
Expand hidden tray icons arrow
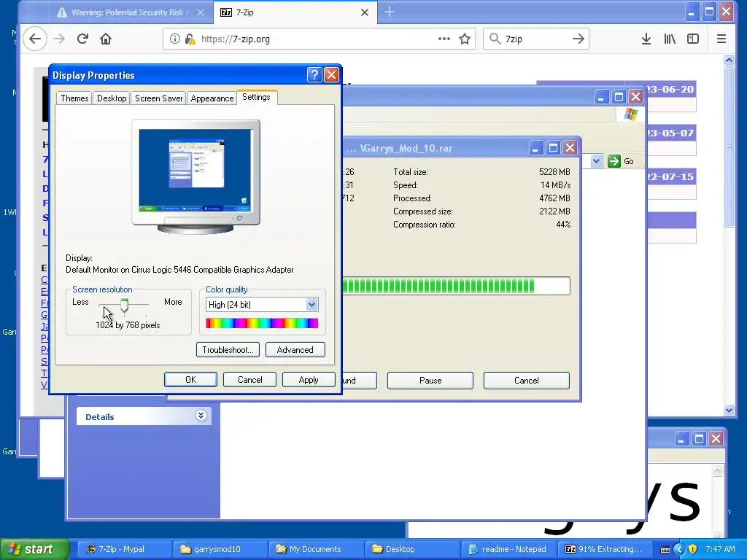pyautogui.click(x=679, y=549)
